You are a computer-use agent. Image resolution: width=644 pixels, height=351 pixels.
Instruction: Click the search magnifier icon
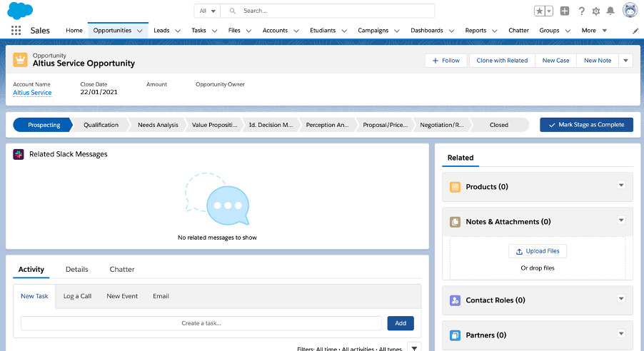(x=233, y=11)
